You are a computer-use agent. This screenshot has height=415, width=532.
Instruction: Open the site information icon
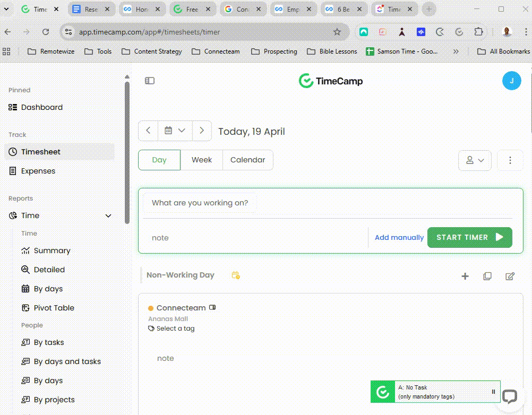point(68,32)
